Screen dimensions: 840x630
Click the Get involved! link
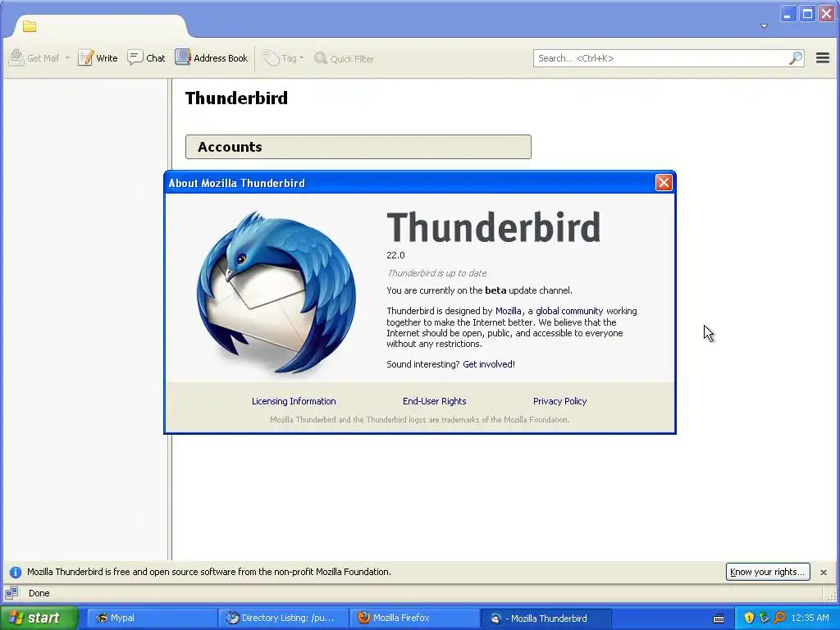point(489,364)
